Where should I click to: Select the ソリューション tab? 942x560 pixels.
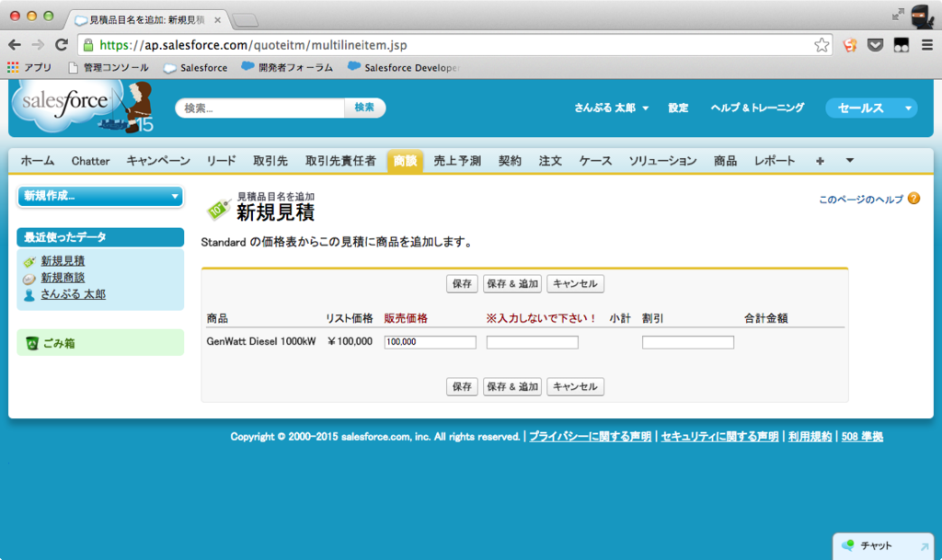(x=662, y=161)
